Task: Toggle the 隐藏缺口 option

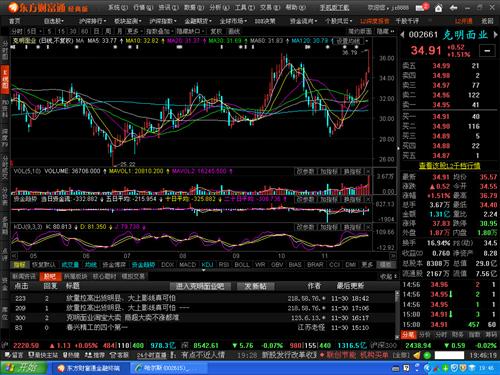Action: point(190,31)
